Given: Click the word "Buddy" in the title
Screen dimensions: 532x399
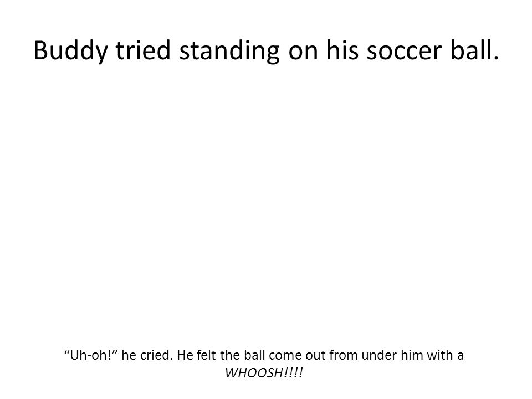Looking at the screenshot, I should click(x=70, y=52).
